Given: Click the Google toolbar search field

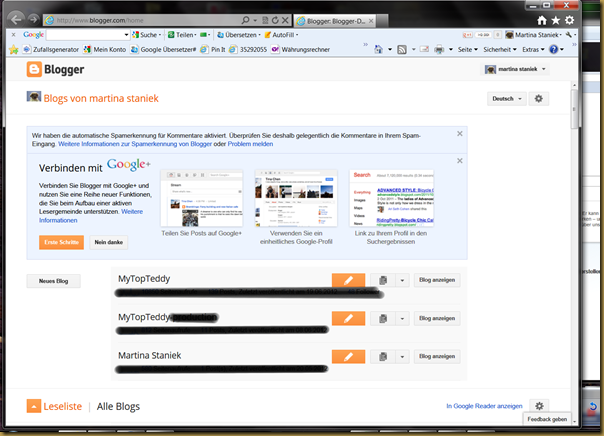Looking at the screenshot, I should (x=85, y=35).
